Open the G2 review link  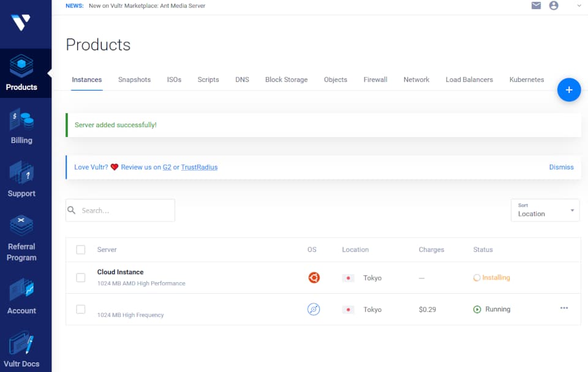coord(167,167)
